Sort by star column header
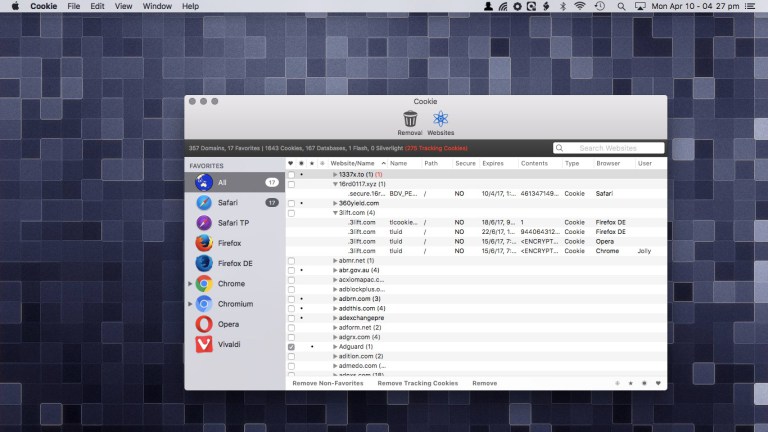This screenshot has height=432, width=768. [312, 163]
